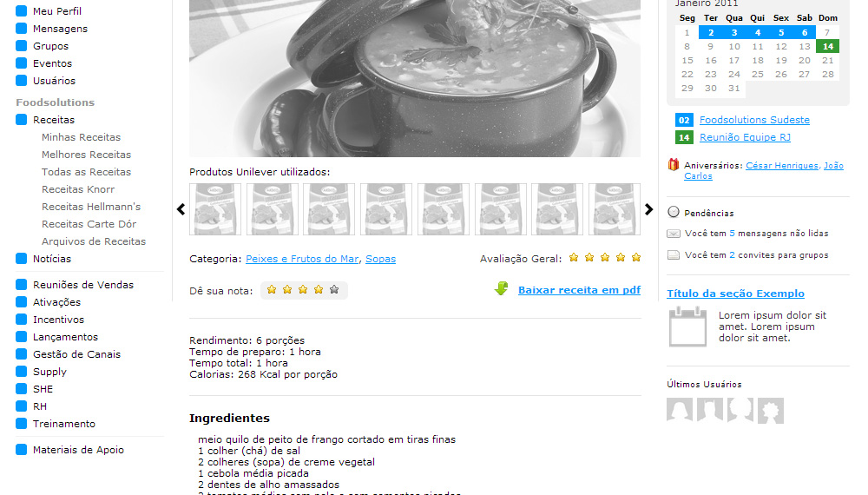This screenshot has height=495, width=868.
Task: Click the calendar icon under Título da seção
Action: point(687,327)
